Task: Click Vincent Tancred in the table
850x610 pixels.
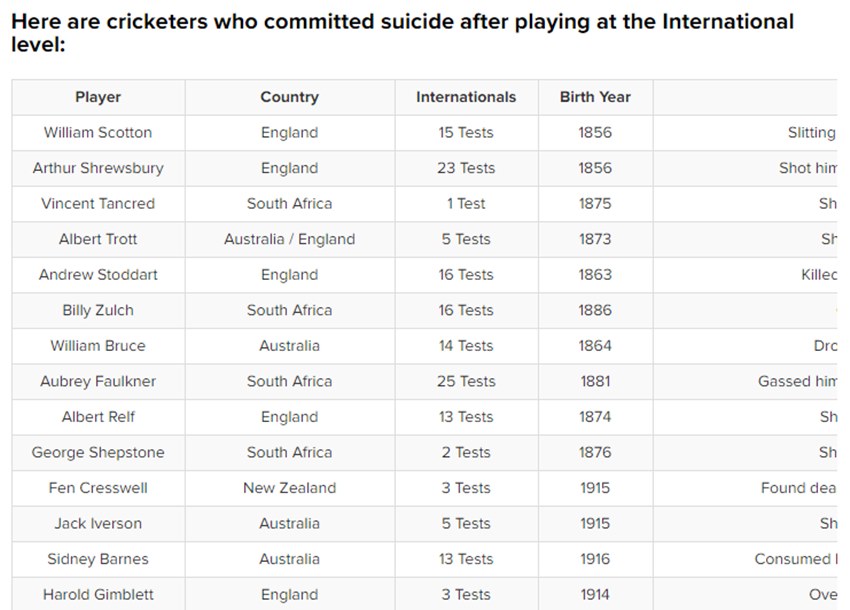Action: tap(98, 204)
